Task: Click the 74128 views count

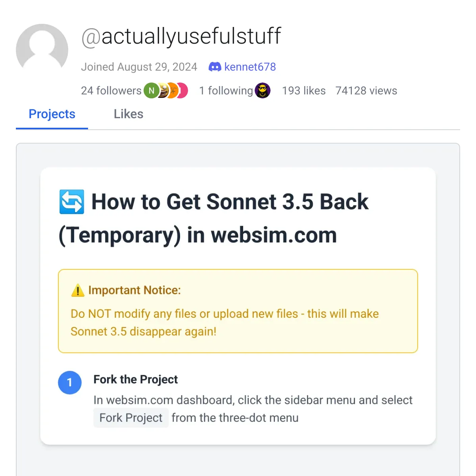Action: (366, 91)
